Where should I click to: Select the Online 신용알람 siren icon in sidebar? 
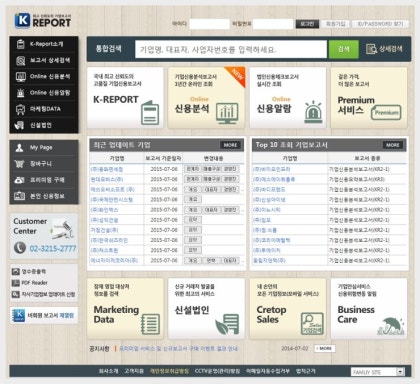click(x=21, y=93)
